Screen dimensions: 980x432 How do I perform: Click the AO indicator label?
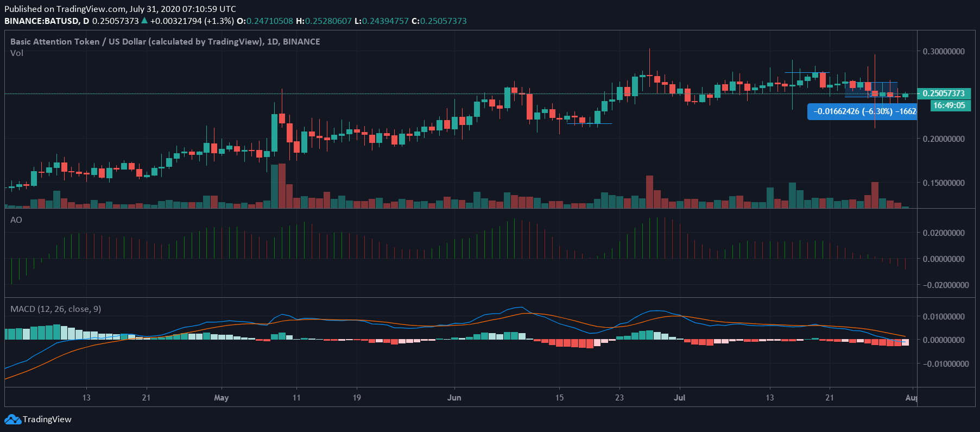point(16,220)
